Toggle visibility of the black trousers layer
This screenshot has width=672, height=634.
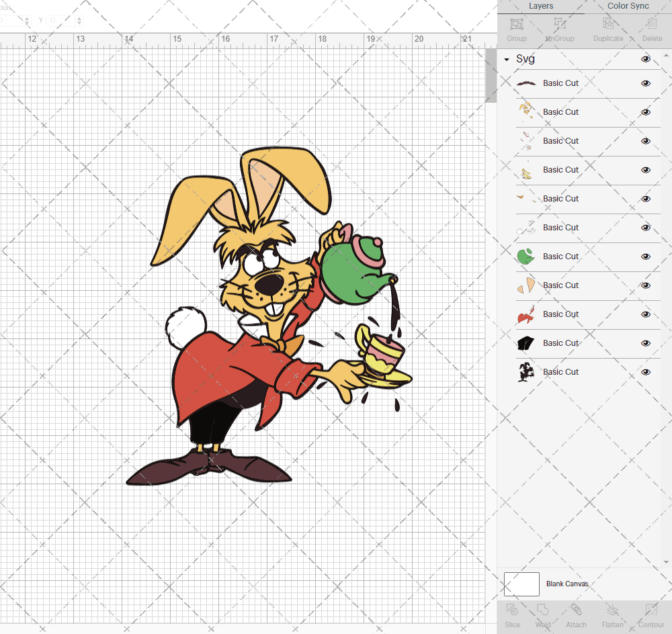(x=646, y=343)
